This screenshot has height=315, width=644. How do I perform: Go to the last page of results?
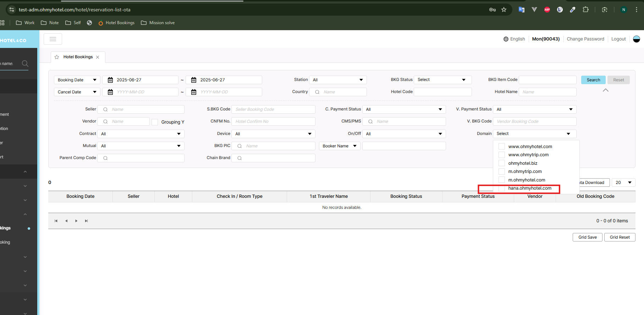tap(86, 221)
